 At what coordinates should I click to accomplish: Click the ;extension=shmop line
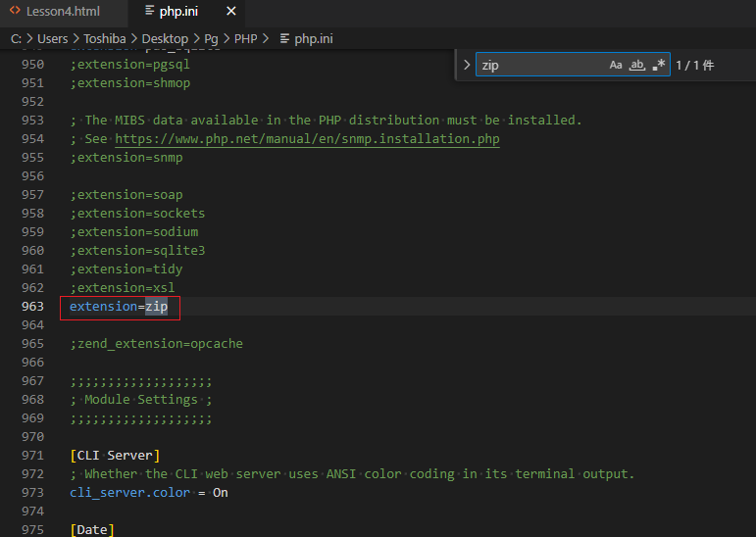point(130,83)
